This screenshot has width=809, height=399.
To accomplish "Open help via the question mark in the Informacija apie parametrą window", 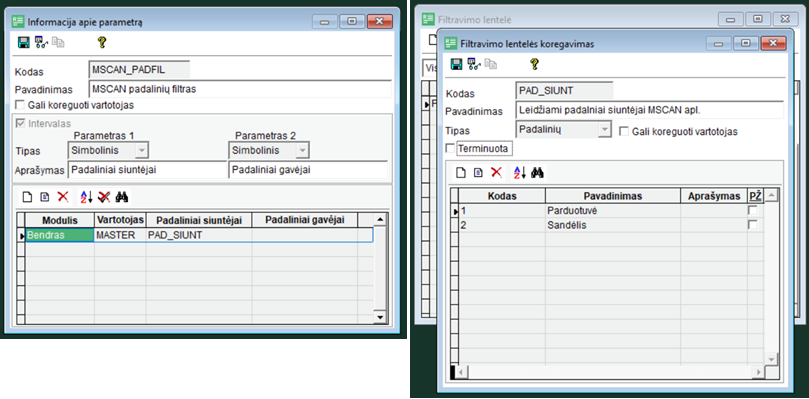I will tap(102, 43).
